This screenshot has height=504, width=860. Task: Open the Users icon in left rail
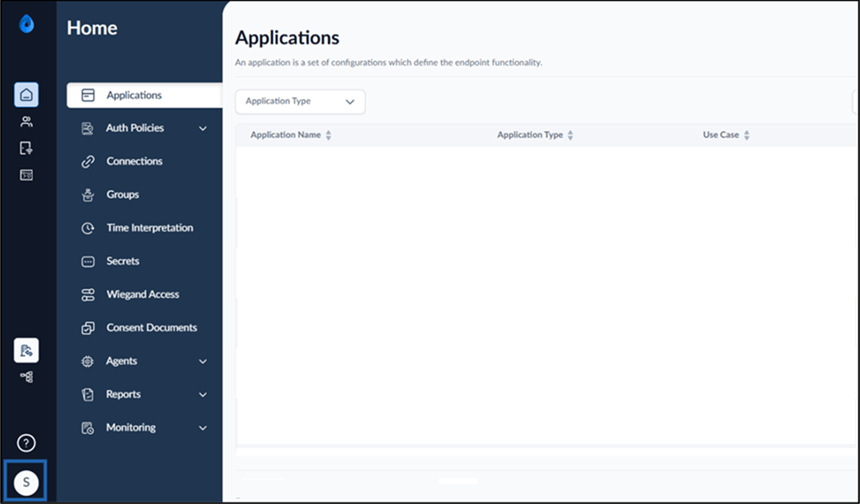point(26,122)
